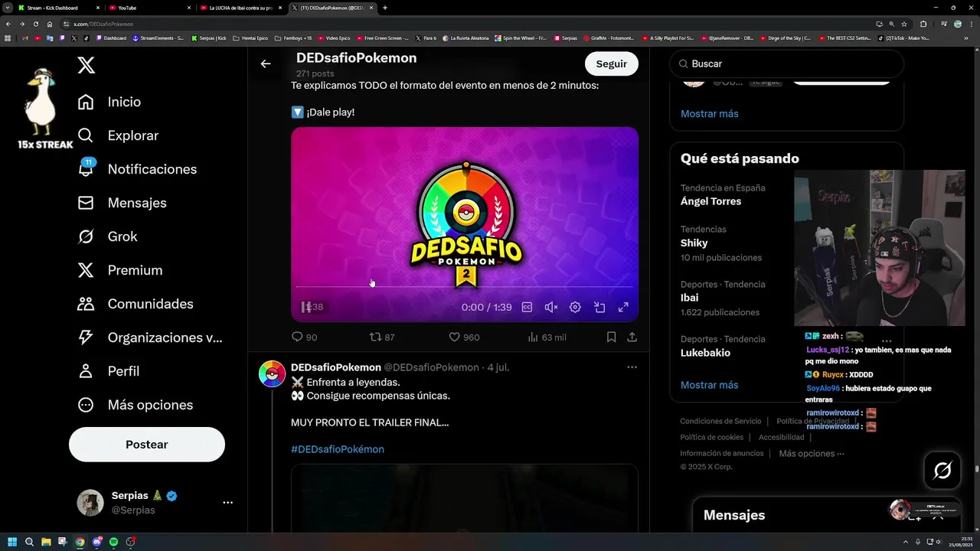The width and height of the screenshot is (980, 551).
Task: Switch to Stream - Kick Dashboard tab
Action: [x=57, y=8]
